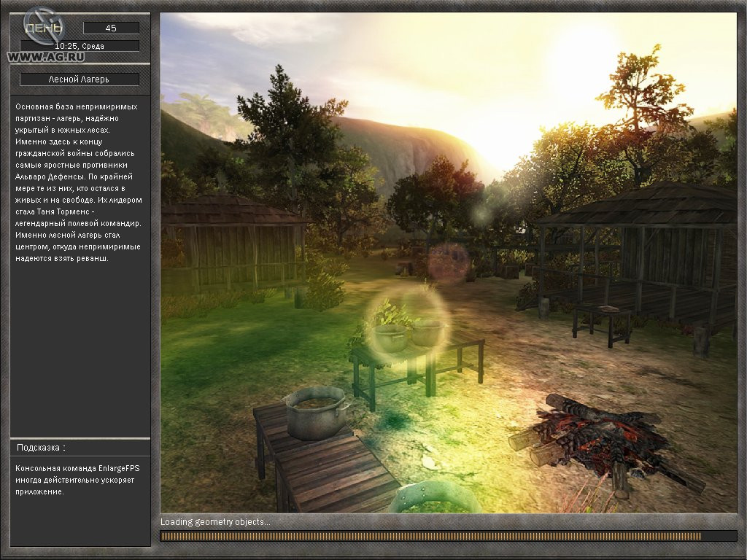
Task: Click the name "Альваро Дефенсы" in the description
Action: click(x=50, y=176)
